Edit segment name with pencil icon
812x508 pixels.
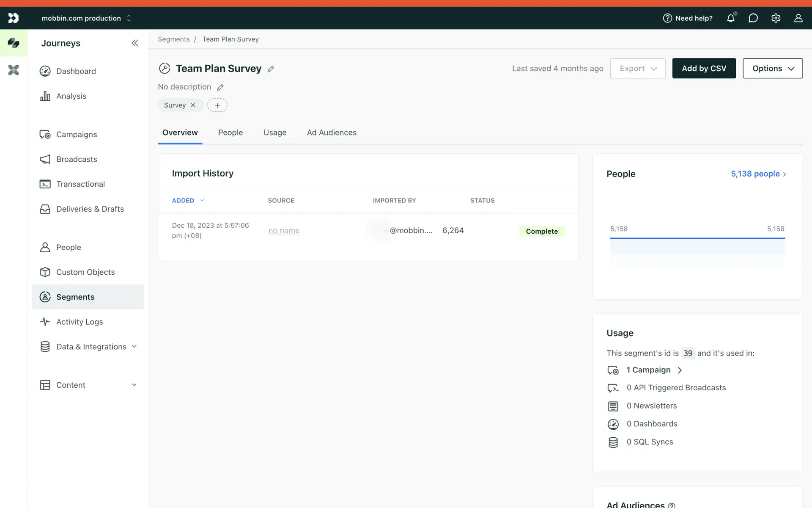coord(271,69)
